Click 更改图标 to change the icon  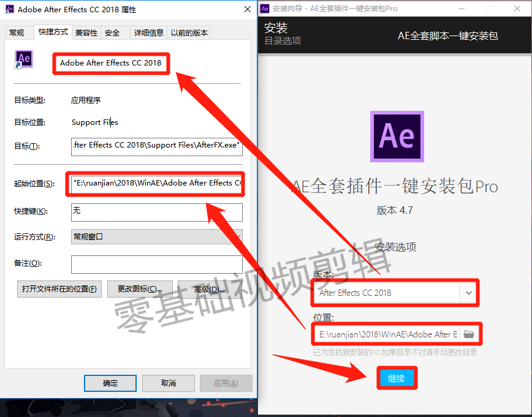pos(140,288)
